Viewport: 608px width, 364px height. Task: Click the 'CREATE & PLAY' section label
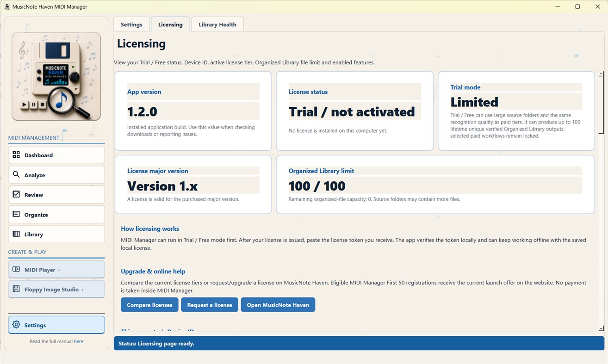point(27,252)
